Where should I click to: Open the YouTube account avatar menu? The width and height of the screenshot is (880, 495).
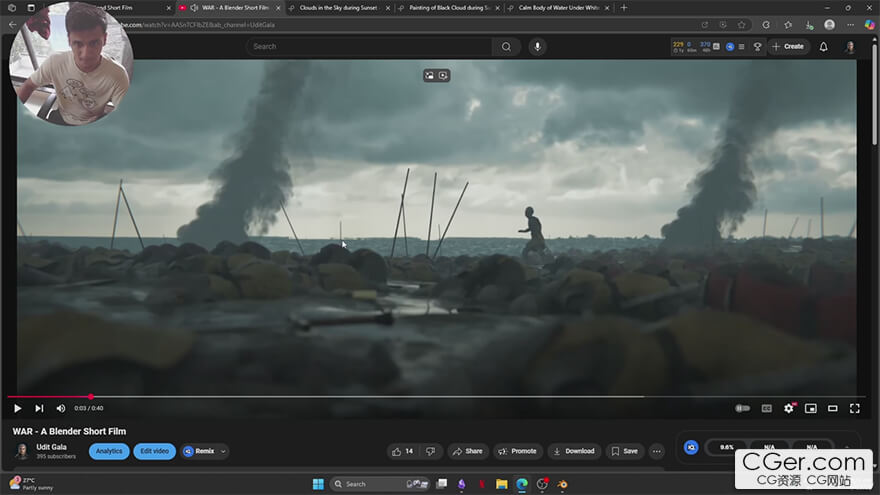point(850,47)
